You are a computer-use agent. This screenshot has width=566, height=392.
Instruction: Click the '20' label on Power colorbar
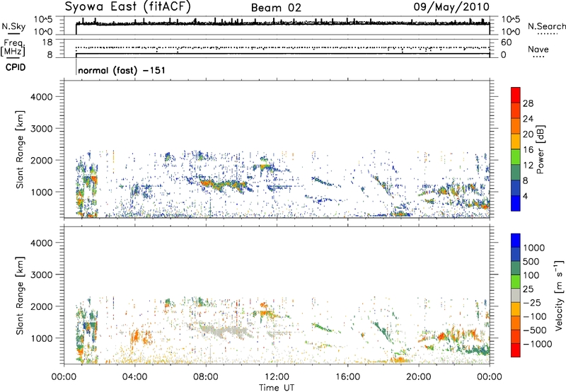(528, 134)
